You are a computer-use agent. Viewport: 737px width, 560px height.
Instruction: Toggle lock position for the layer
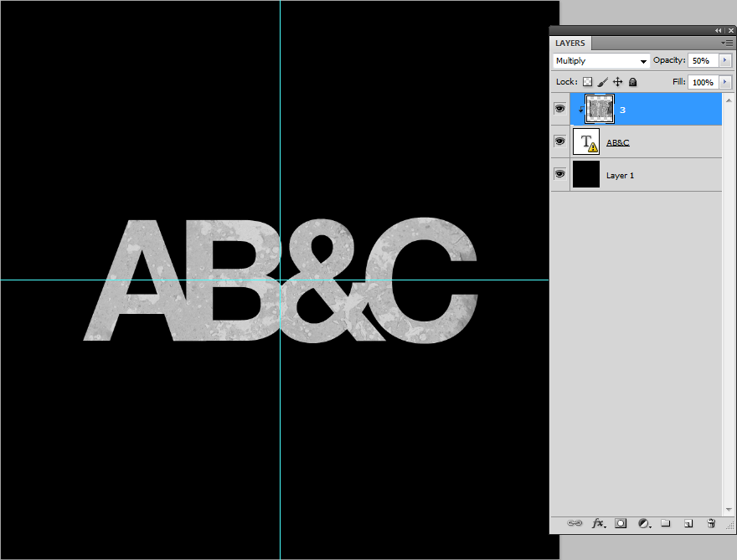pos(617,82)
